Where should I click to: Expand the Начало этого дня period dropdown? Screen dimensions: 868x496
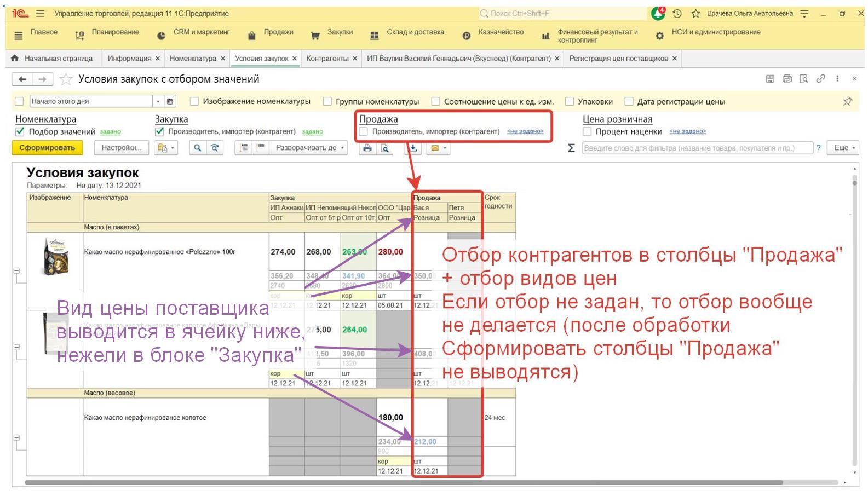click(x=158, y=101)
